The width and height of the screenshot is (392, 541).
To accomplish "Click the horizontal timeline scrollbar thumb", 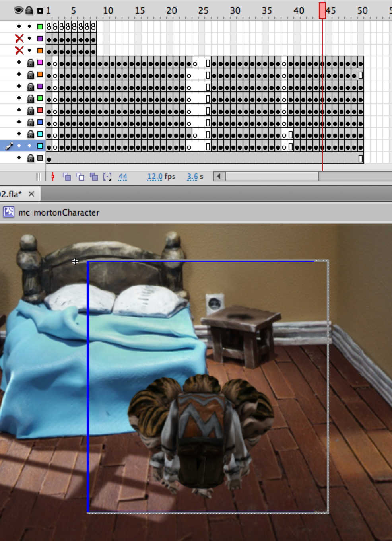I will coord(272,176).
